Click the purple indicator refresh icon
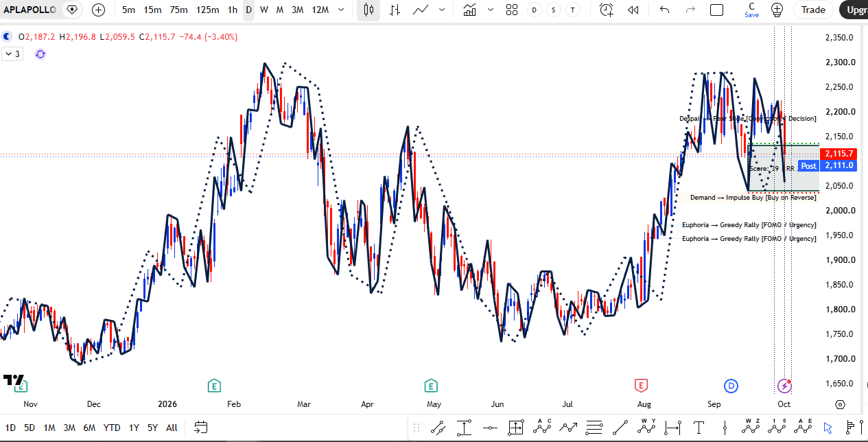Image resolution: width=868 pixels, height=442 pixels. click(40, 54)
